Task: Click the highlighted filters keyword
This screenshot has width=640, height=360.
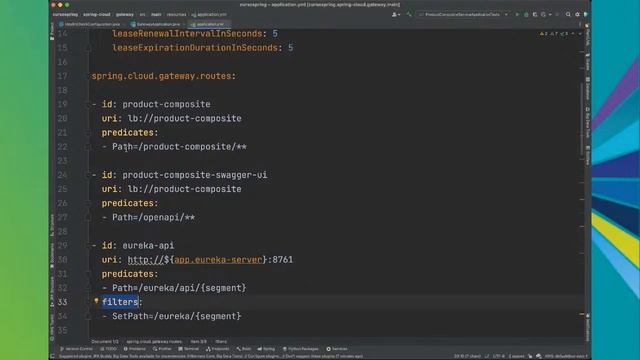Action: (120, 302)
